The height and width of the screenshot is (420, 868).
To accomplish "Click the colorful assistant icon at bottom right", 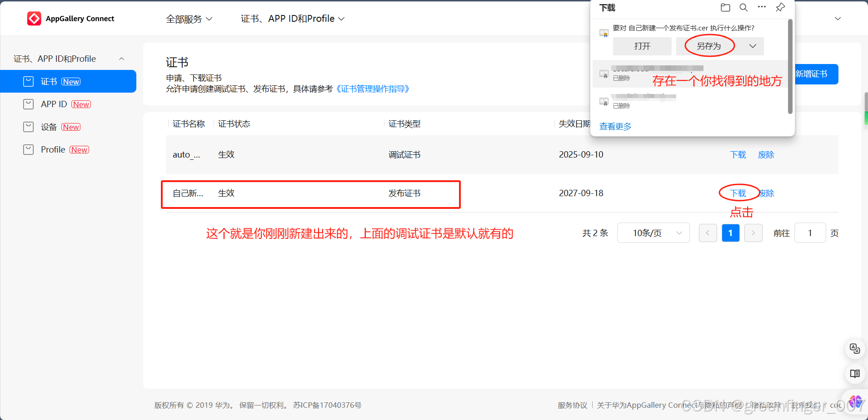I will point(856,402).
